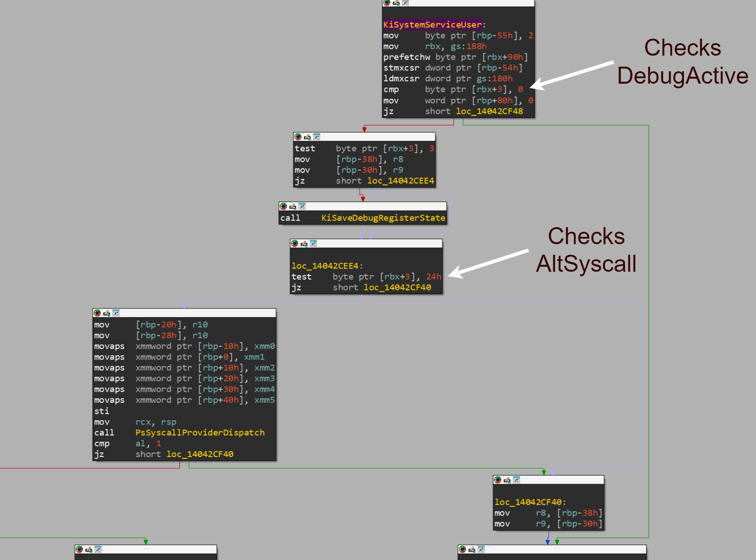Click the group icon on the KiSaveDebugRegisterState call node

coord(302,206)
